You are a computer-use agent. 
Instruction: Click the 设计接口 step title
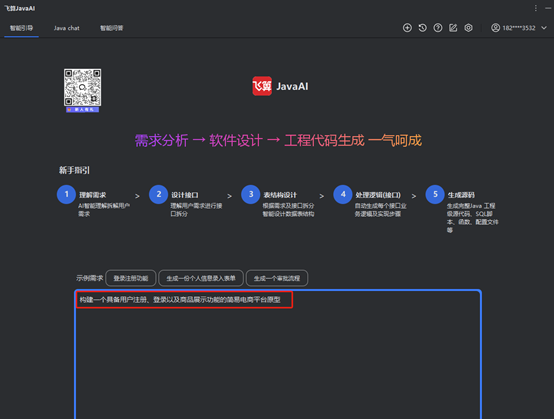coord(185,195)
